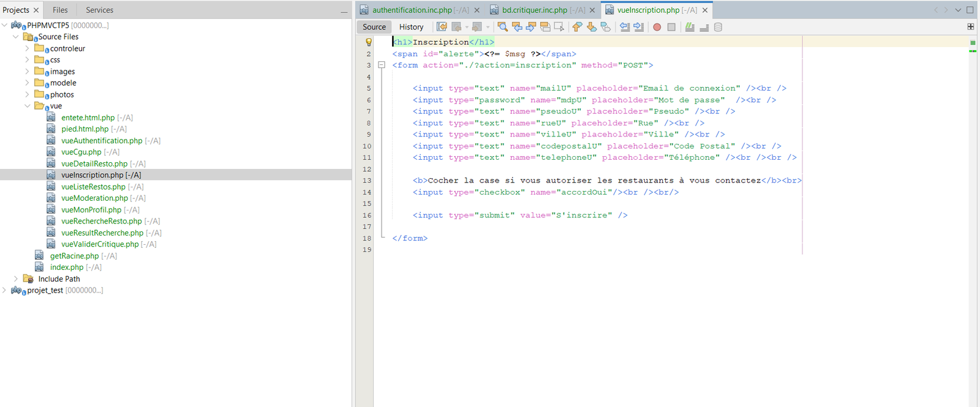Click the lightbulb hint on line 1
The width and height of the screenshot is (980, 407).
coord(368,42)
